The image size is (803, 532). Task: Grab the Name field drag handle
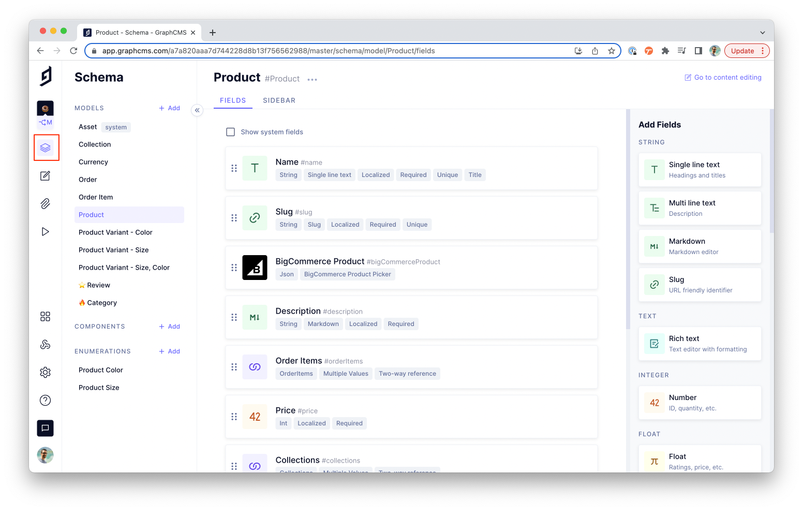point(234,168)
